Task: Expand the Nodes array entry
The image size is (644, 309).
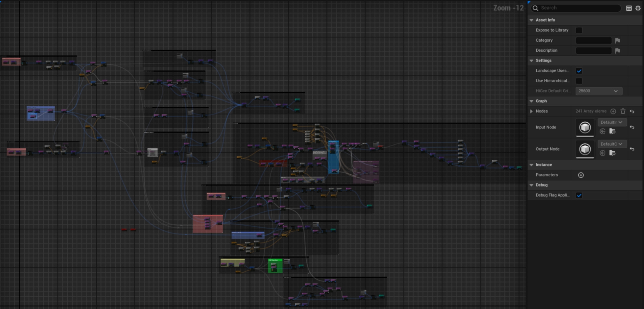Action: point(531,111)
